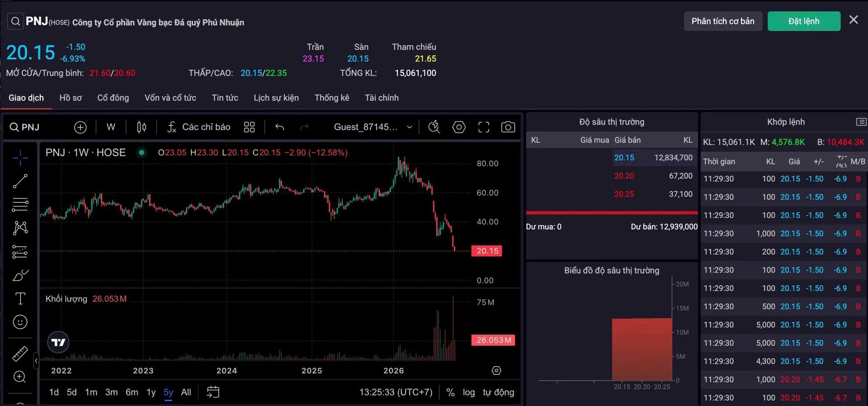Open the W interval dropdown
868x406 pixels.
click(111, 128)
